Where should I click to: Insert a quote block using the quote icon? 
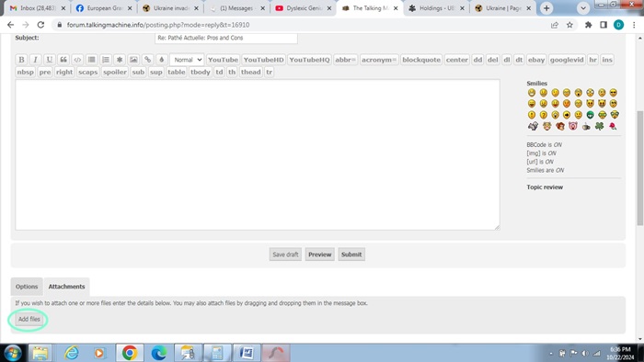(x=63, y=60)
